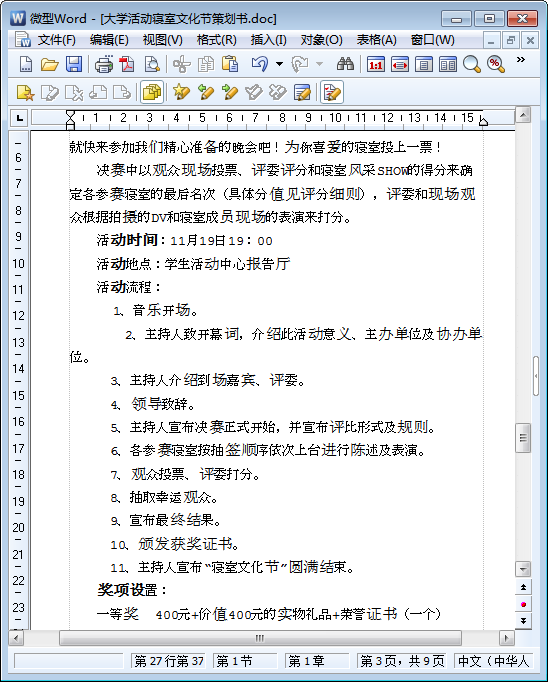Export document as PDF
548x682 pixels.
pyautogui.click(x=127, y=65)
